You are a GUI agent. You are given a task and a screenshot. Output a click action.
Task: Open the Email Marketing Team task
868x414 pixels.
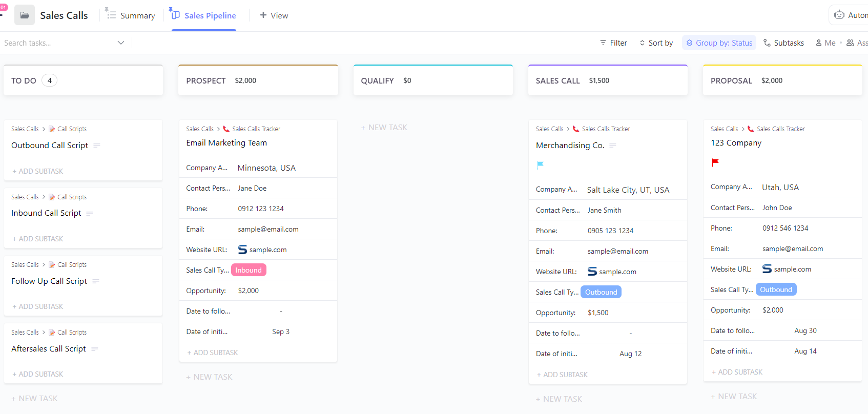226,143
